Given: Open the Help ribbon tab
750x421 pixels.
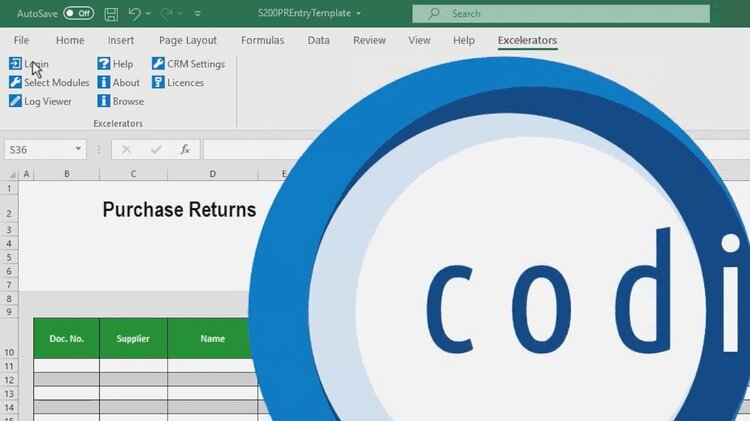Looking at the screenshot, I should pos(463,40).
